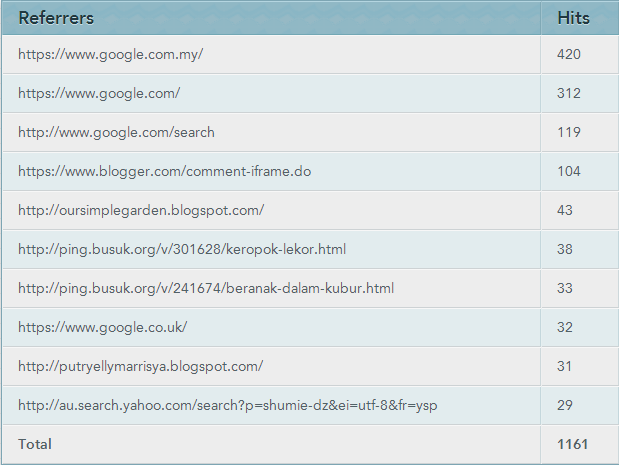Image resolution: width=619 pixels, height=465 pixels.
Task: Click the 420 hits value
Action: pos(569,54)
